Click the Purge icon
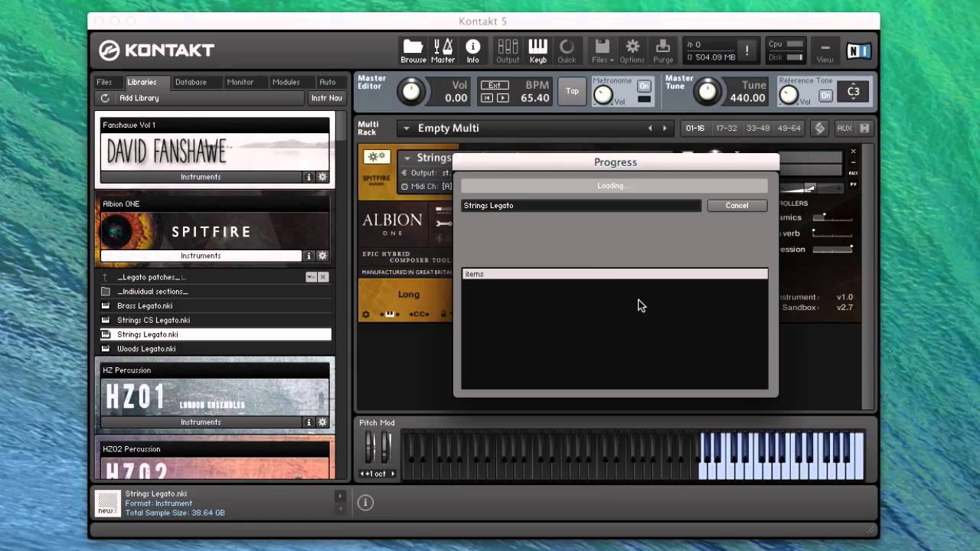The image size is (980, 551). [663, 51]
